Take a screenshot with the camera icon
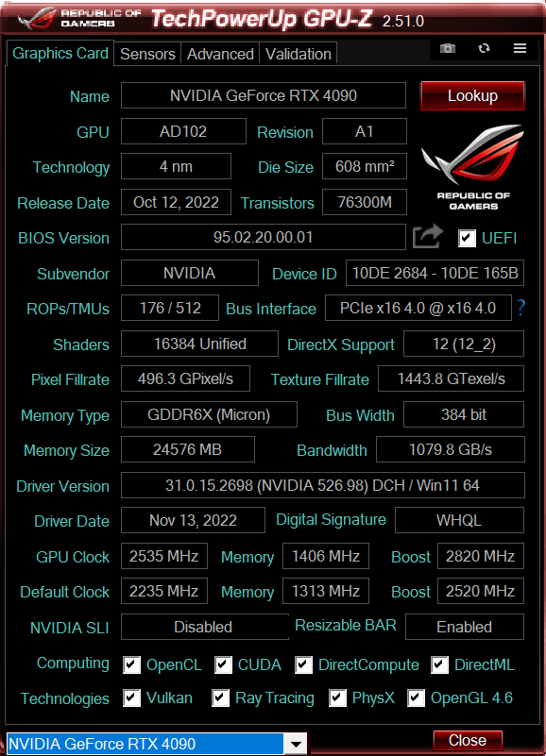The image size is (546, 756). [x=448, y=49]
